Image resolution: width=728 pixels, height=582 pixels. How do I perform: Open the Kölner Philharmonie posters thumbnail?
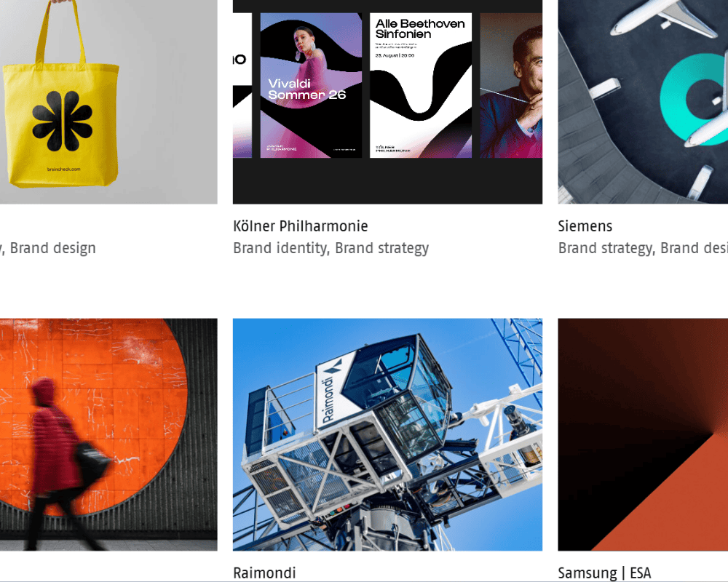387,102
